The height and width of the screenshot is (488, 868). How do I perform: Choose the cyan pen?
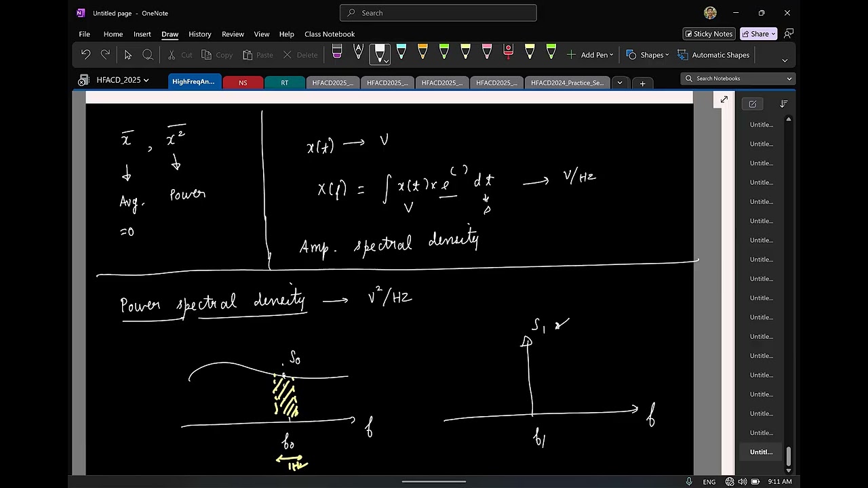pyautogui.click(x=401, y=52)
